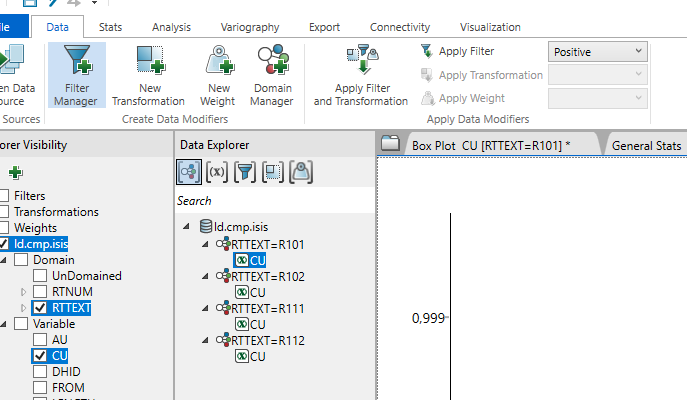
Task: Open the General Stats tab
Action: [646, 145]
